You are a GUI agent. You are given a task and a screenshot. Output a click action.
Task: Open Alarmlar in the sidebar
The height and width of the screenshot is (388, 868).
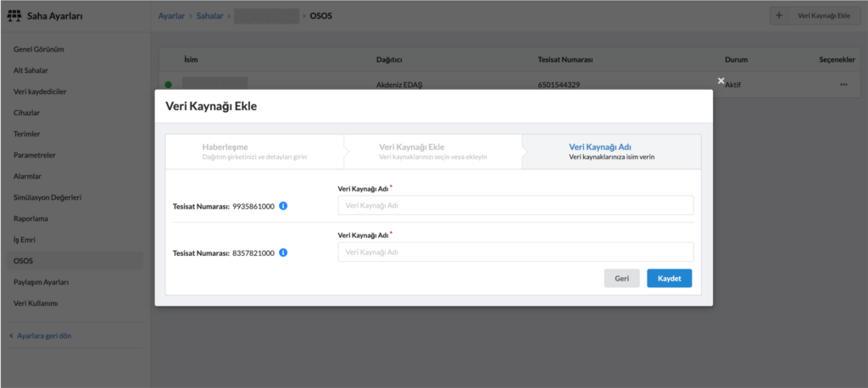coord(28,176)
